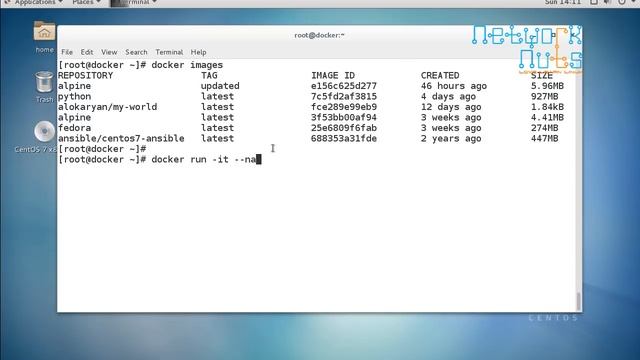Click the 'docker images' command text
The width and height of the screenshot is (640, 360).
tap(187, 65)
